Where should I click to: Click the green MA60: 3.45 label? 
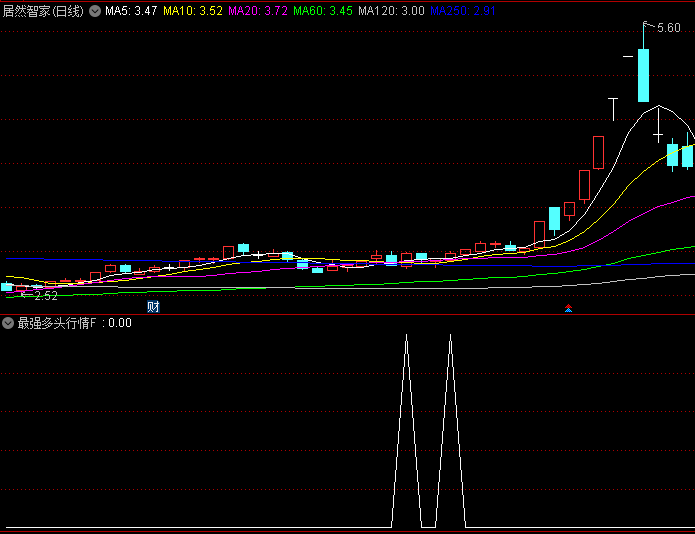(323, 11)
